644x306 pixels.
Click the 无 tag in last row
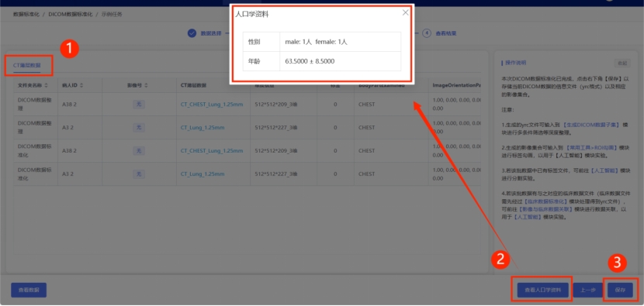(139, 174)
